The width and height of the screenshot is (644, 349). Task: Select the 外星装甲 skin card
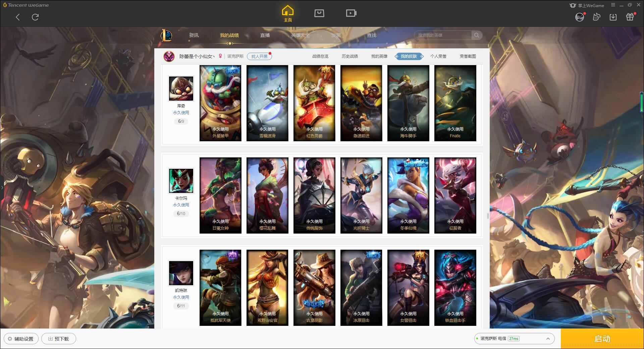click(x=220, y=103)
